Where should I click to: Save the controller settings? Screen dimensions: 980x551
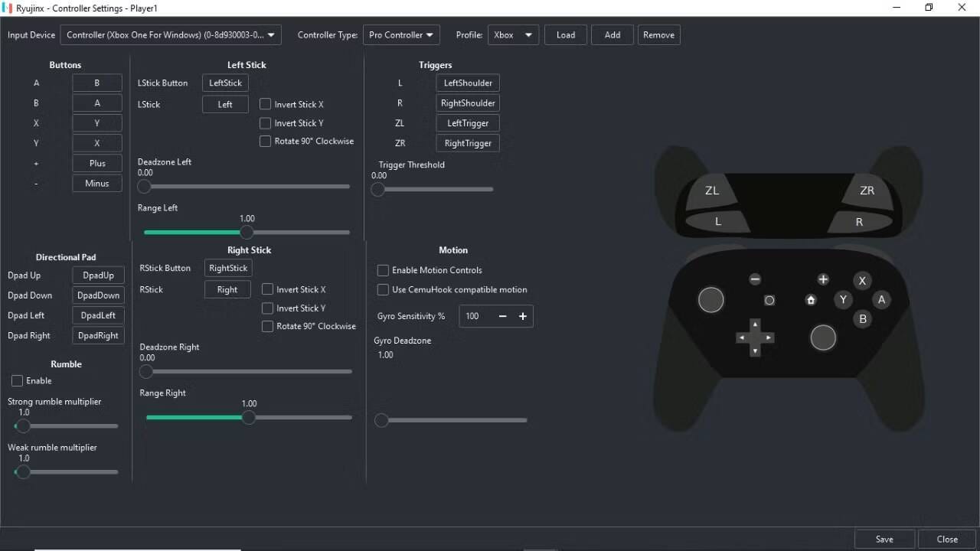884,539
